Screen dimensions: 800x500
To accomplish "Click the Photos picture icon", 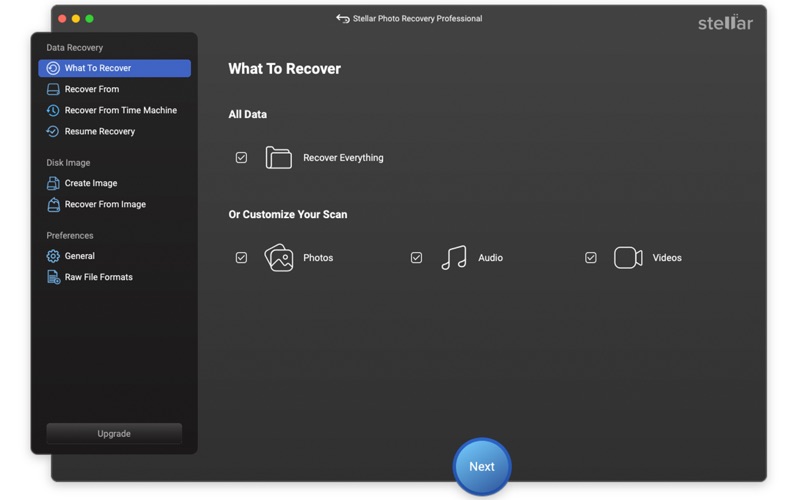I will coord(279,258).
